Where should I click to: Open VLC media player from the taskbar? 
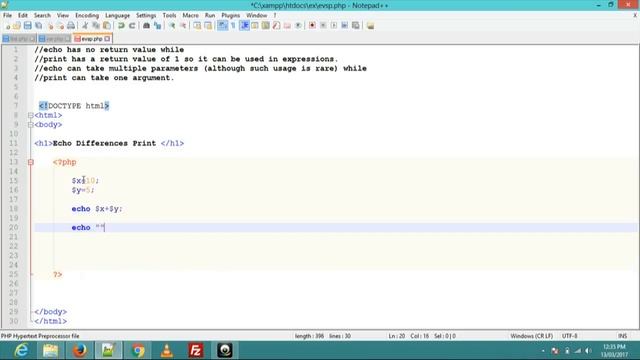[x=167, y=351]
